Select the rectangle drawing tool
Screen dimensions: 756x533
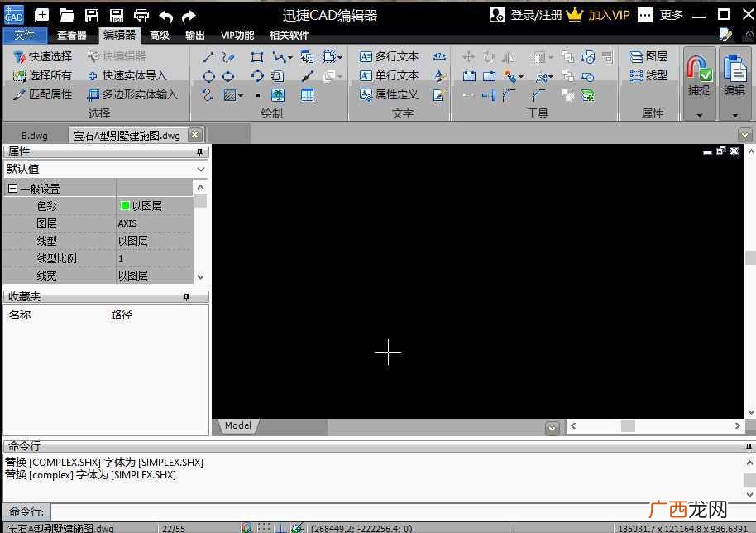tap(257, 57)
